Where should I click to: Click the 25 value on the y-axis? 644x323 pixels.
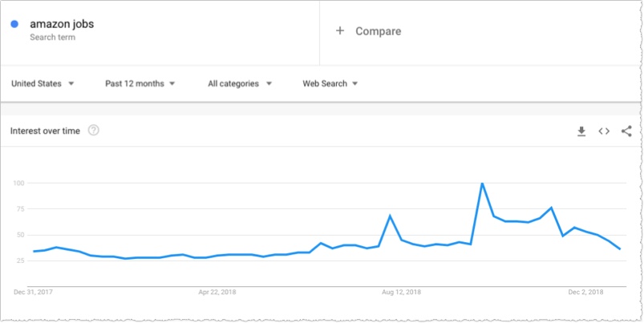[20, 261]
